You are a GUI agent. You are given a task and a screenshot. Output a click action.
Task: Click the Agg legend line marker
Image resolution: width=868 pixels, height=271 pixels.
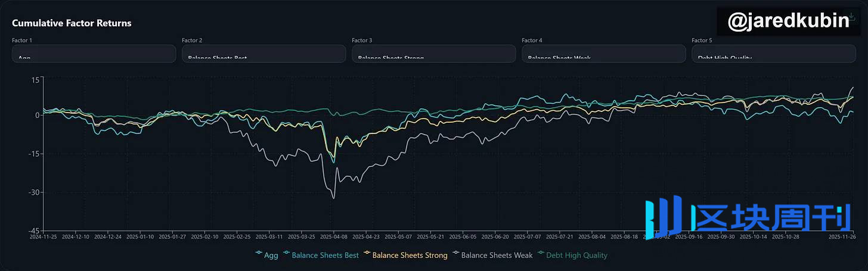pyautogui.click(x=259, y=255)
